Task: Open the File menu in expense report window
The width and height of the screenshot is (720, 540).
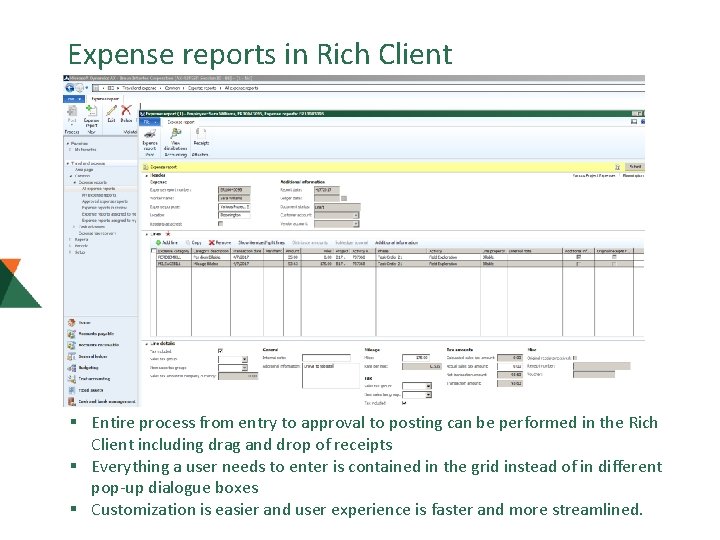Action: (x=150, y=122)
